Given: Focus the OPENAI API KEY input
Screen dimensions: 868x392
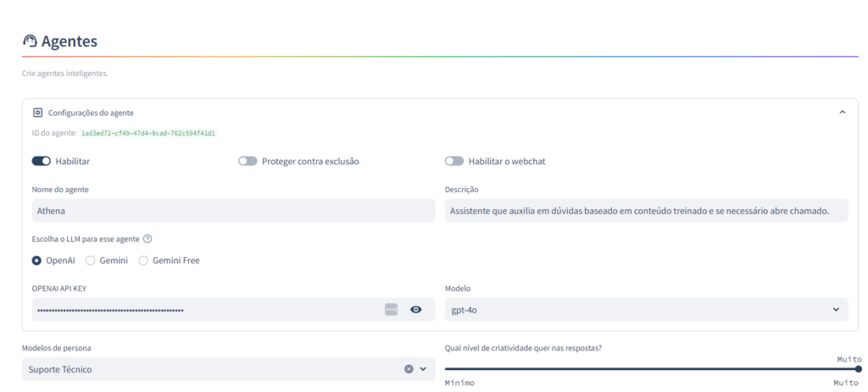Looking at the screenshot, I should pos(203,310).
